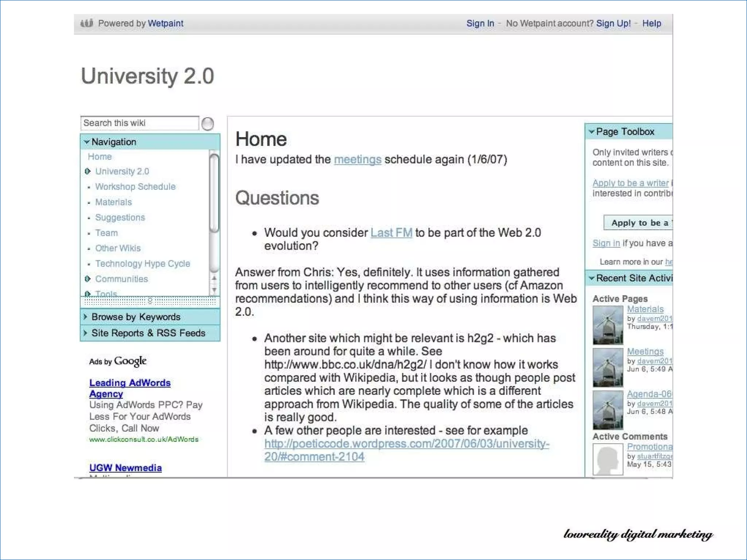The image size is (747, 560).
Task: Collapse the Recent Site Activity panel
Action: (592, 278)
